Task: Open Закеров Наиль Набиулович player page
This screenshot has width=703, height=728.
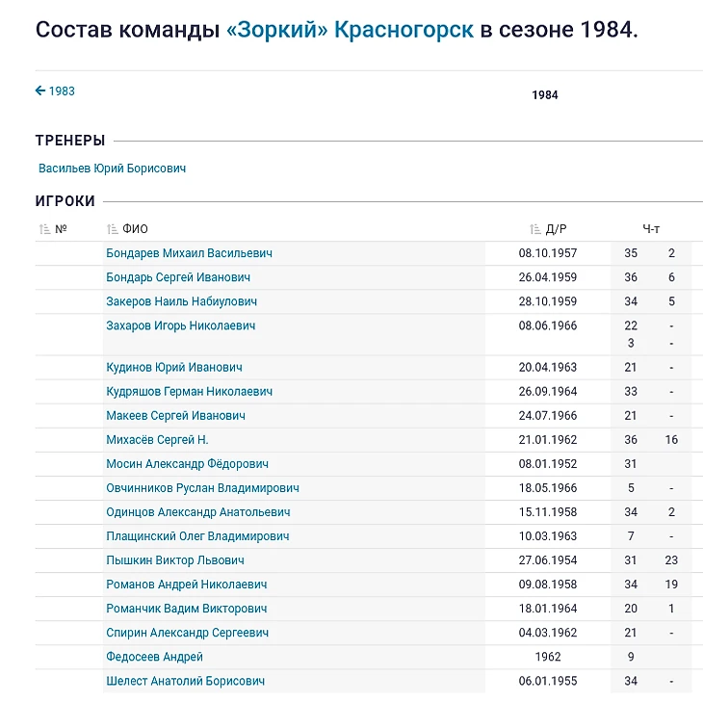Action: coord(182,301)
